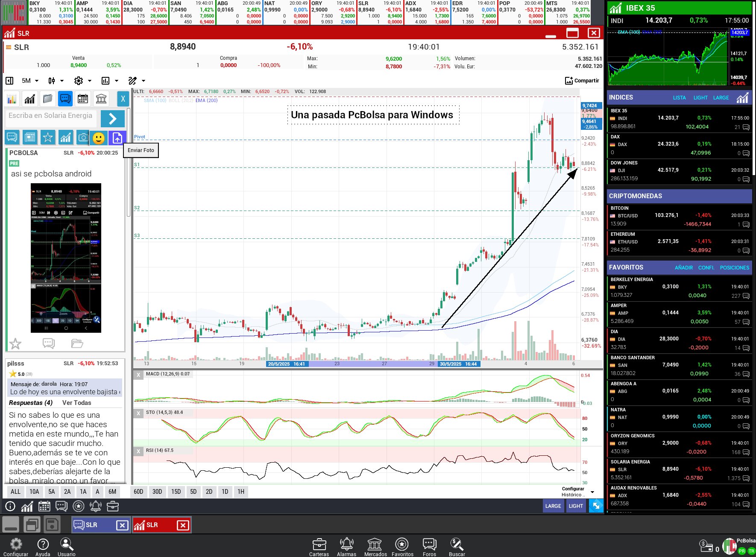
Task: Open Mercados in the bottom menu
Action: [x=375, y=547]
